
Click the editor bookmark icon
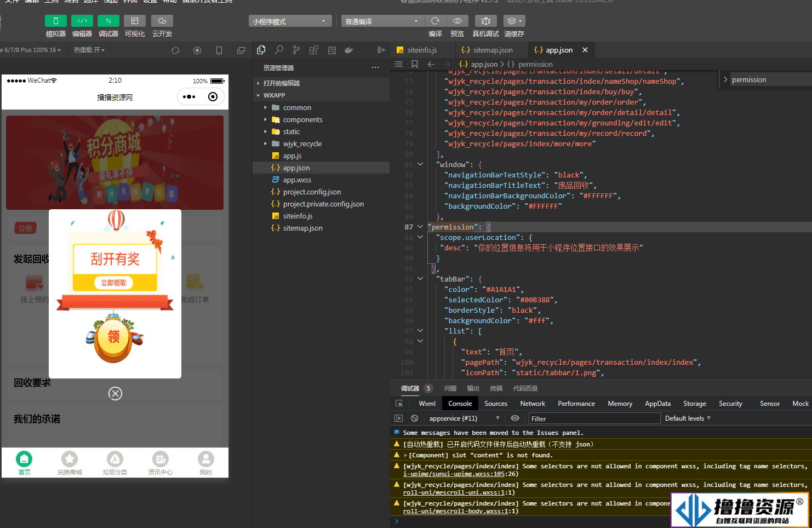coord(415,64)
